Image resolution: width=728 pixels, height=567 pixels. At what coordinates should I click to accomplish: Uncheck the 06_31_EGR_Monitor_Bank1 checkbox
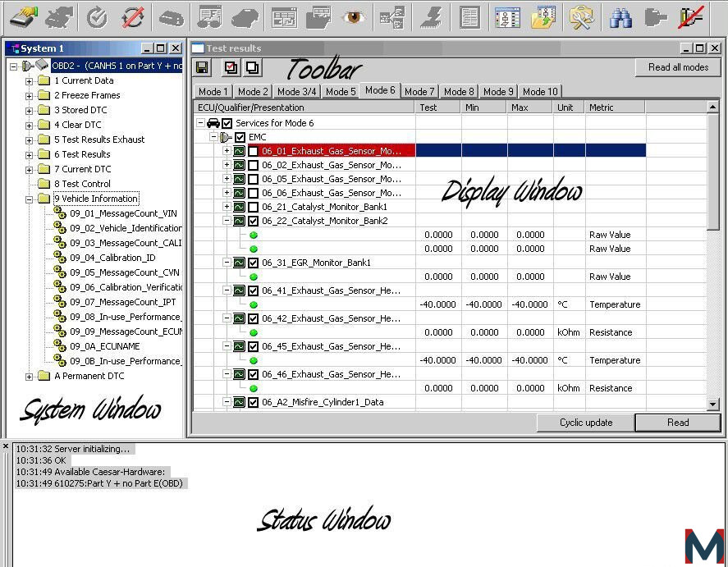(x=253, y=263)
